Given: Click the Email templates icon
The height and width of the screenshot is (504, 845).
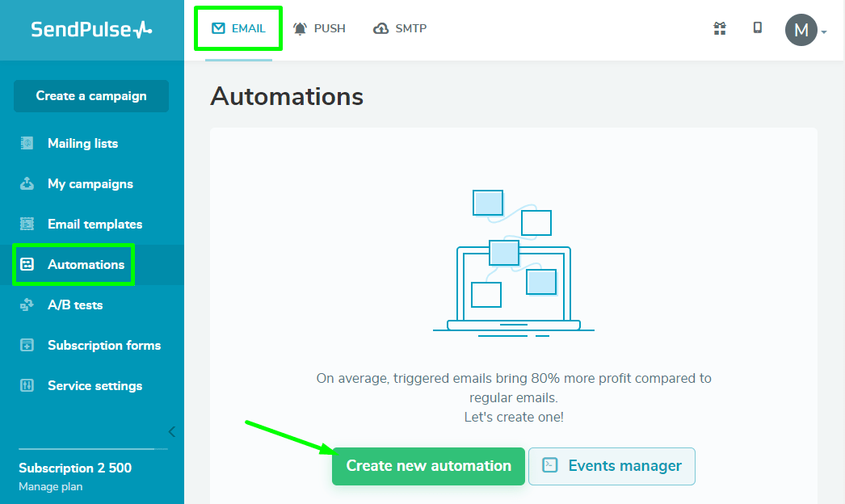Looking at the screenshot, I should 27,224.
